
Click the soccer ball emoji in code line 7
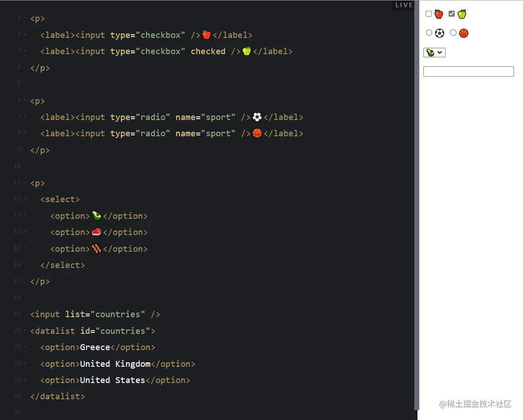pyautogui.click(x=257, y=117)
